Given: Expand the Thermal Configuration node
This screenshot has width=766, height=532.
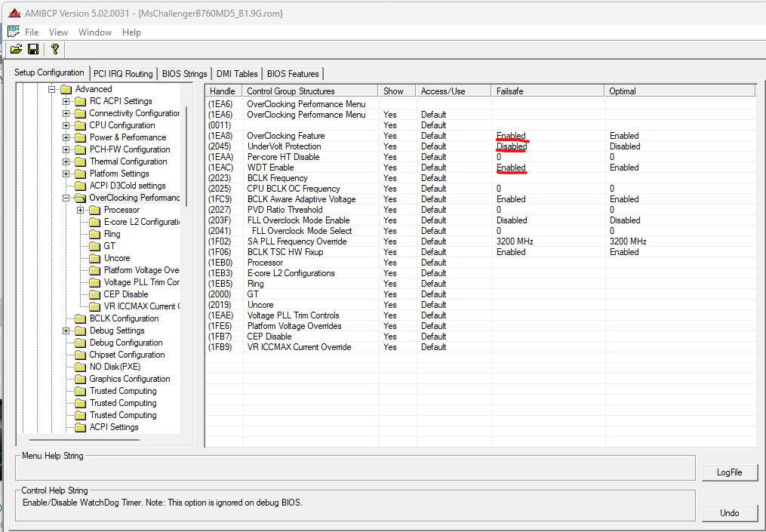Looking at the screenshot, I should pos(66,161).
